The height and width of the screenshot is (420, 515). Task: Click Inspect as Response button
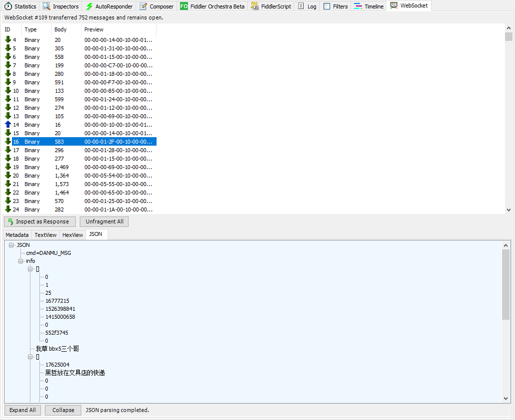(x=40, y=221)
